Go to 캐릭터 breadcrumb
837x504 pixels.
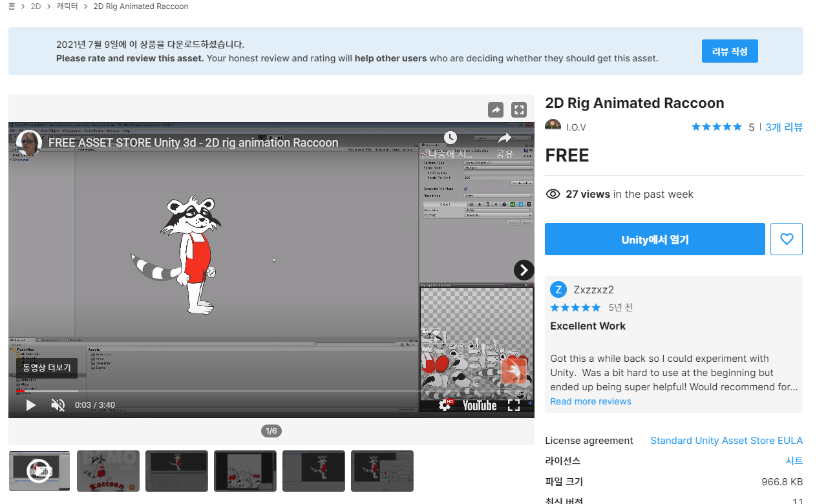67,6
